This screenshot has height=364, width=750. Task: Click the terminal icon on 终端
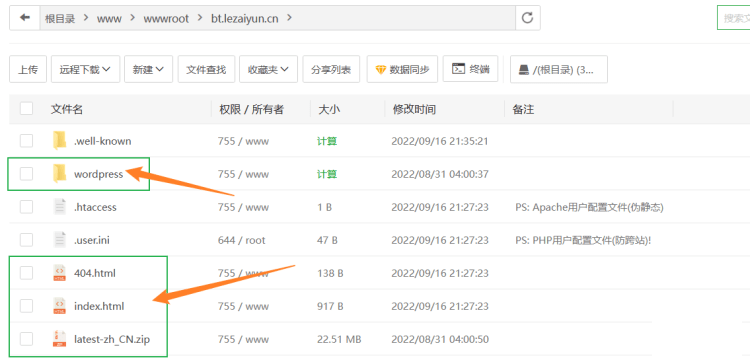(x=458, y=69)
